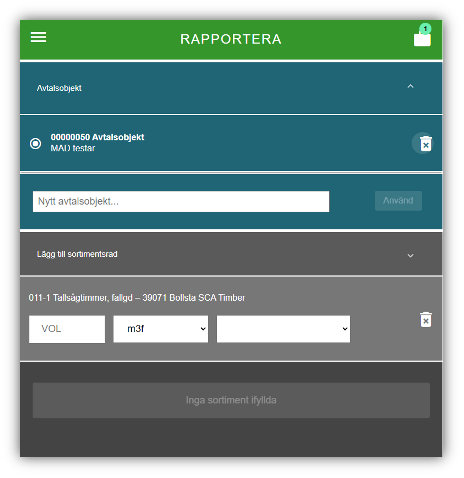
Task: Focus the Nytt avtalsobjekt input field
Action: coord(181,201)
